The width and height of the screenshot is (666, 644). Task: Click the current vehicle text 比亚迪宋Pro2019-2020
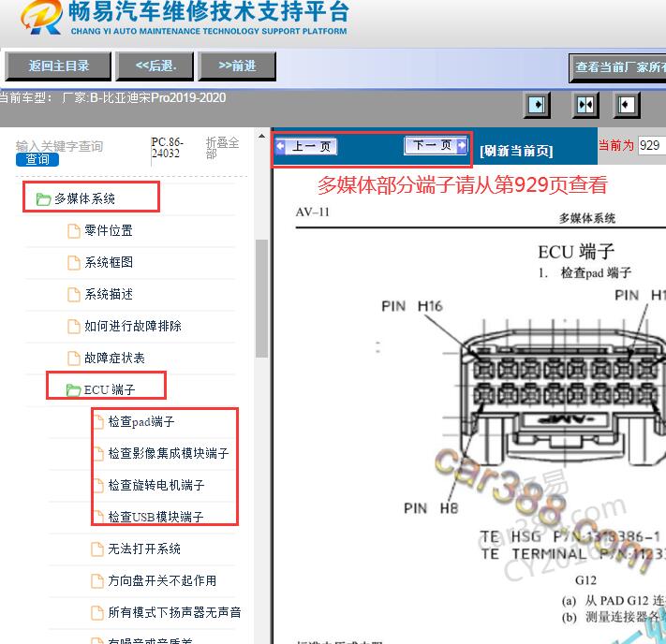click(x=164, y=98)
